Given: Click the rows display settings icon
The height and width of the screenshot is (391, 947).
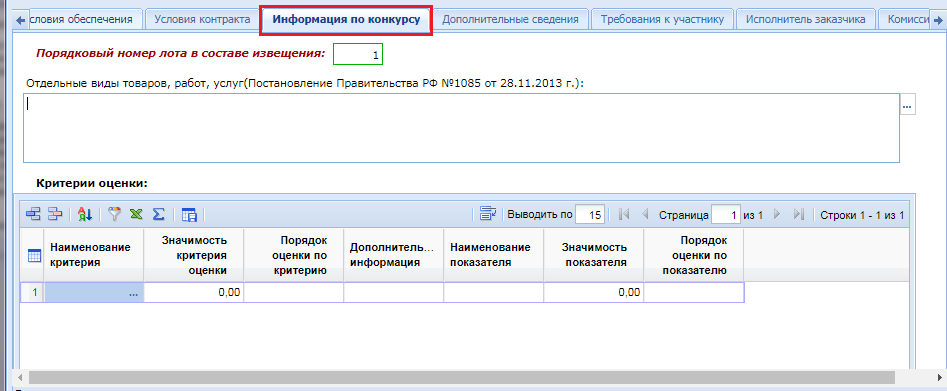Looking at the screenshot, I should tap(488, 213).
